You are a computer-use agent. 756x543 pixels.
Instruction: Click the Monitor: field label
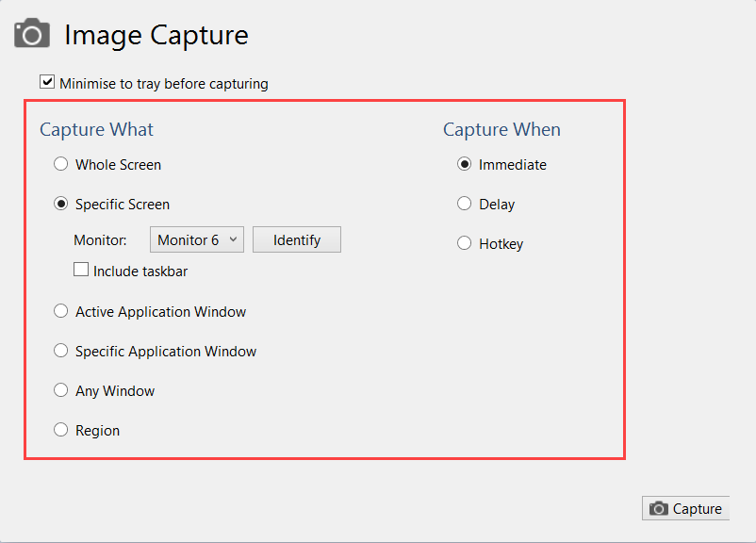pos(100,240)
